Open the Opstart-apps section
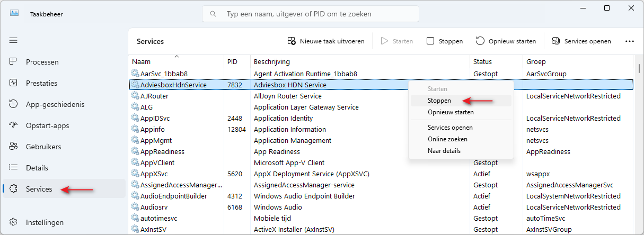 pos(64,125)
